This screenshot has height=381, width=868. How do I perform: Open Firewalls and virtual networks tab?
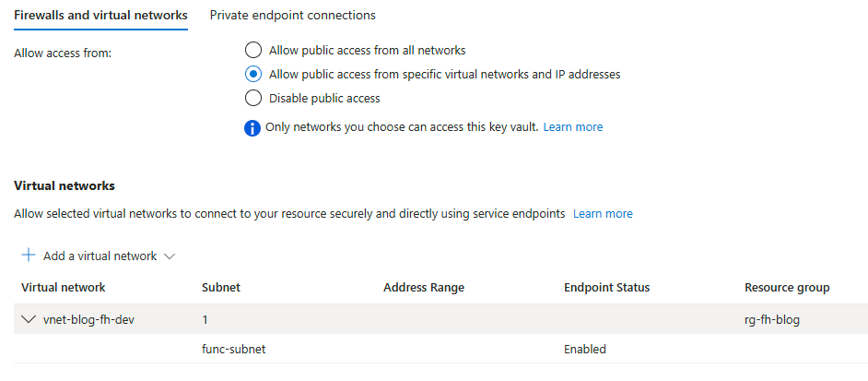click(100, 16)
